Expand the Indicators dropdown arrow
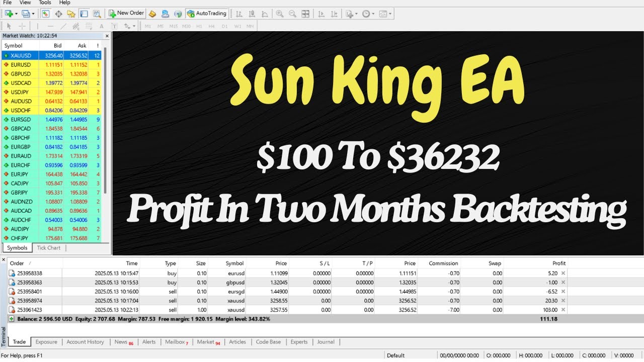Viewport: 644px width, 362px height. click(x=357, y=14)
